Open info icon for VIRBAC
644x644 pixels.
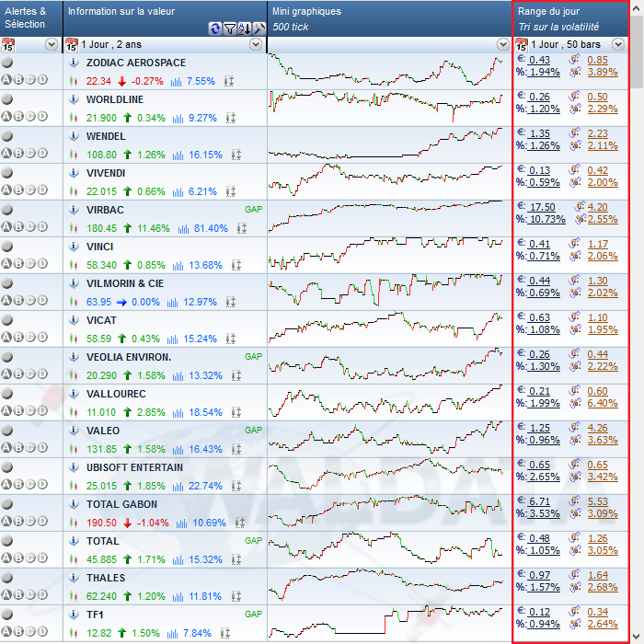click(x=74, y=210)
